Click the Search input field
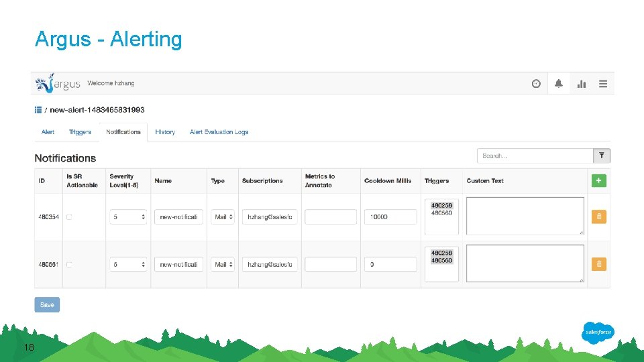Image resolution: width=644 pixels, height=362 pixels. click(x=535, y=156)
